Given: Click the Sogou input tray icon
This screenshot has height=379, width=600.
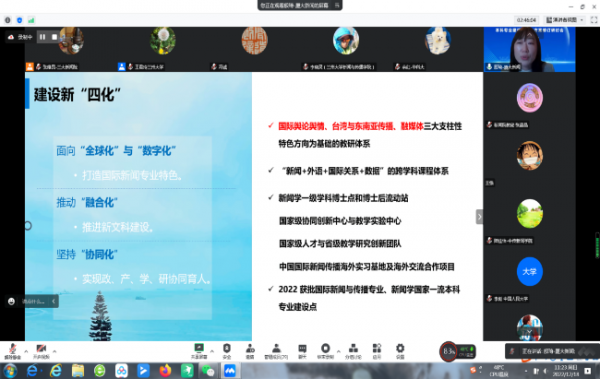Looking at the screenshot, I should (473, 370).
